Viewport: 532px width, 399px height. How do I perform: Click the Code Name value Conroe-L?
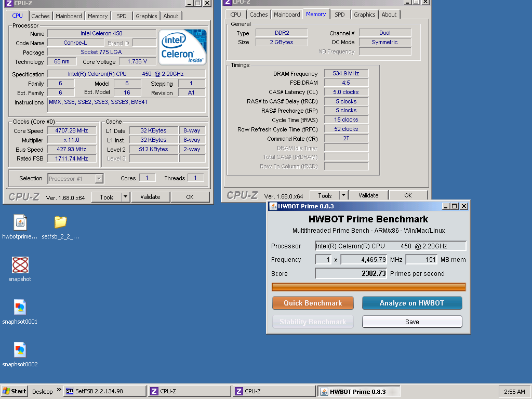tap(75, 43)
